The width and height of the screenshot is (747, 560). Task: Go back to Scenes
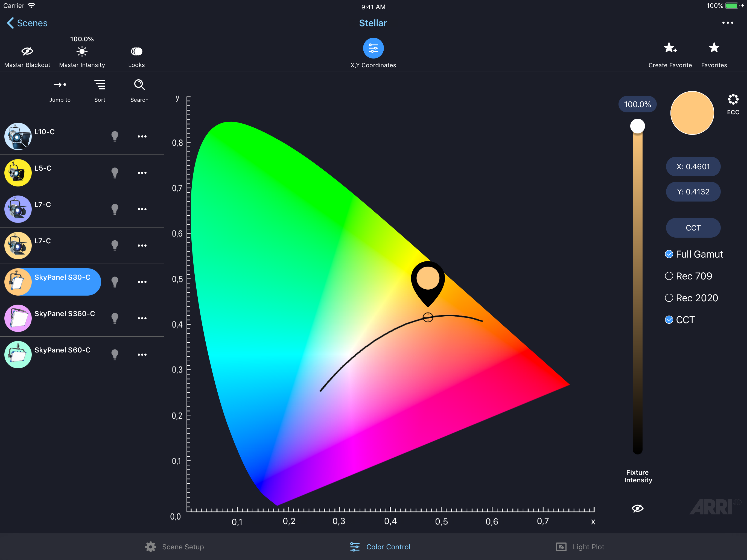tap(27, 23)
